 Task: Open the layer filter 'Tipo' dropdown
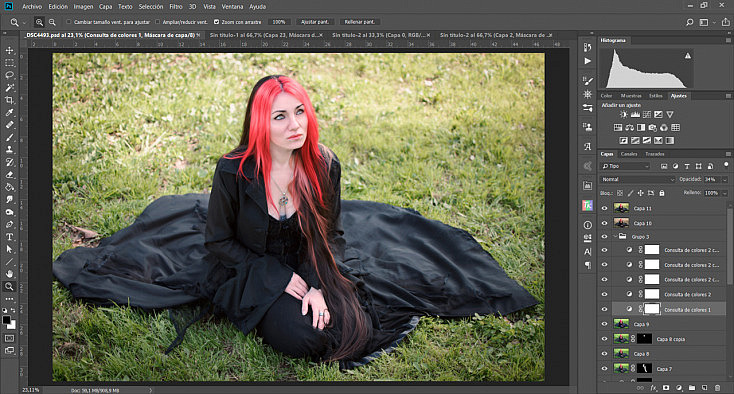(626, 166)
